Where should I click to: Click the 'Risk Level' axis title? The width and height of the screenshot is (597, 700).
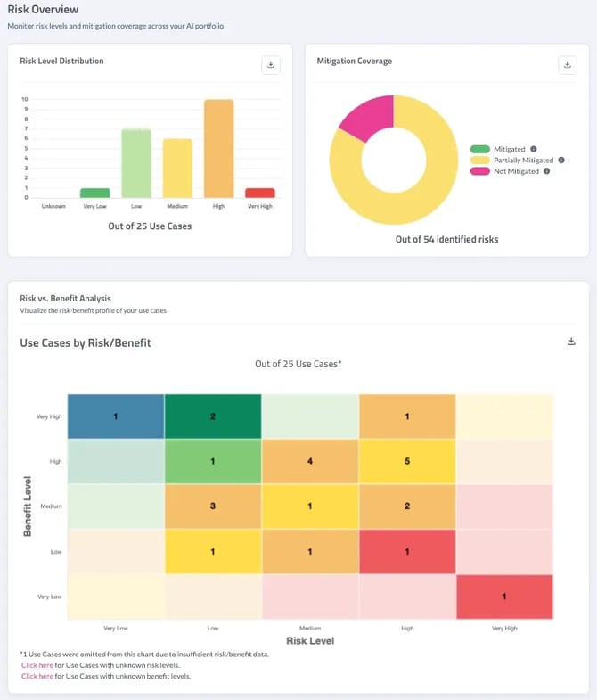click(x=310, y=641)
